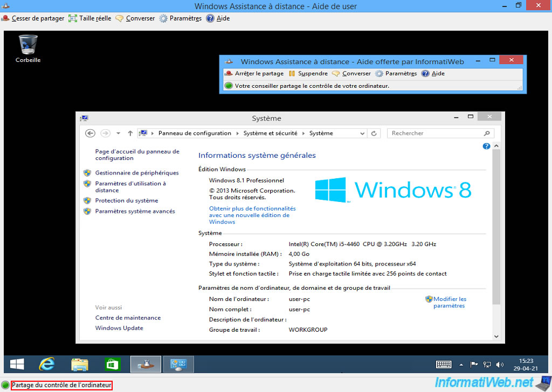Image resolution: width=552 pixels, height=392 pixels.
Task: Open Aide in inner Assistance window
Action: (x=433, y=73)
